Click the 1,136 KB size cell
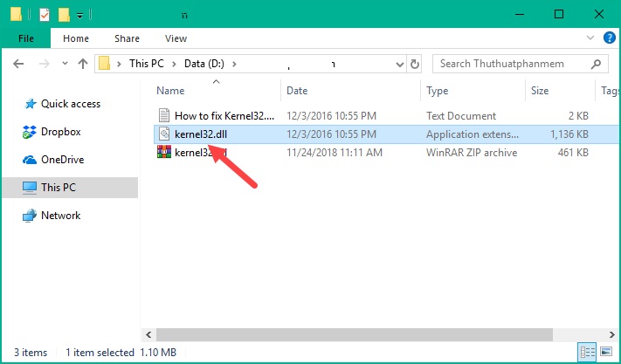This screenshot has width=621, height=364. [569, 134]
